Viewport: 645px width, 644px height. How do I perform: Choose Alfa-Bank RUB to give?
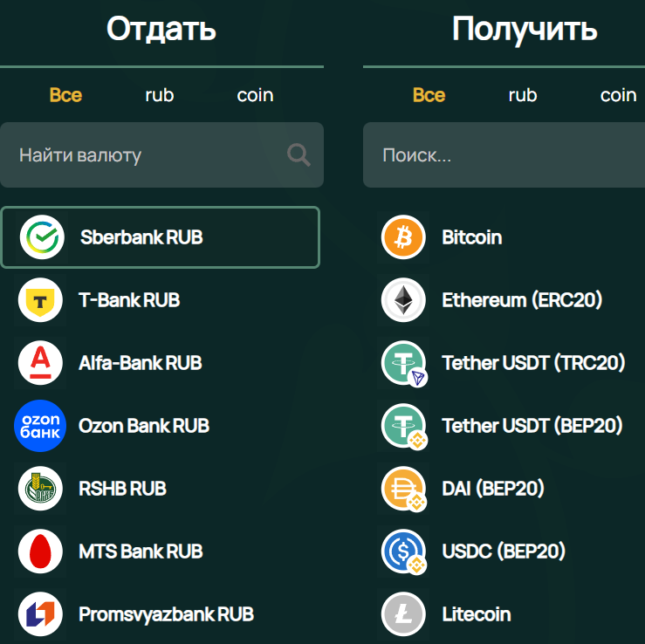coord(161,363)
